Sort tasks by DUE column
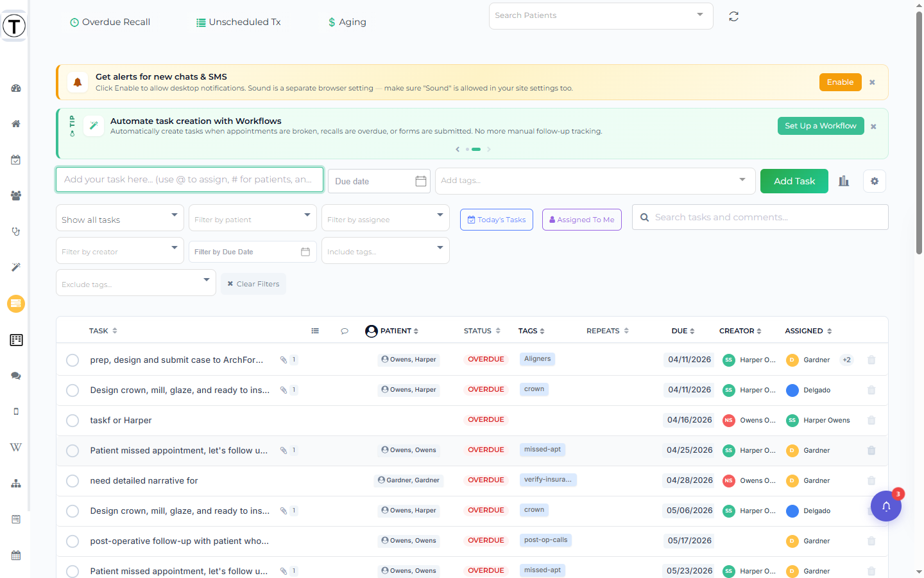 683,331
